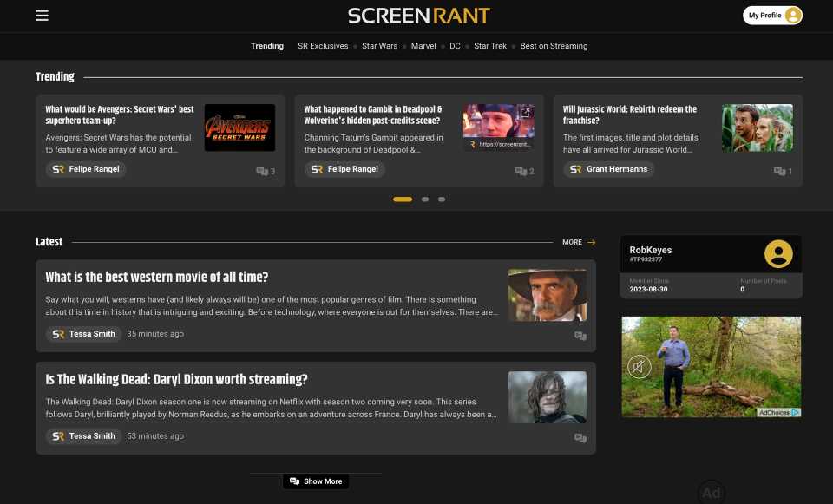Click Tessa Smith on western movie post
The height and width of the screenshot is (504, 833).
(x=83, y=333)
